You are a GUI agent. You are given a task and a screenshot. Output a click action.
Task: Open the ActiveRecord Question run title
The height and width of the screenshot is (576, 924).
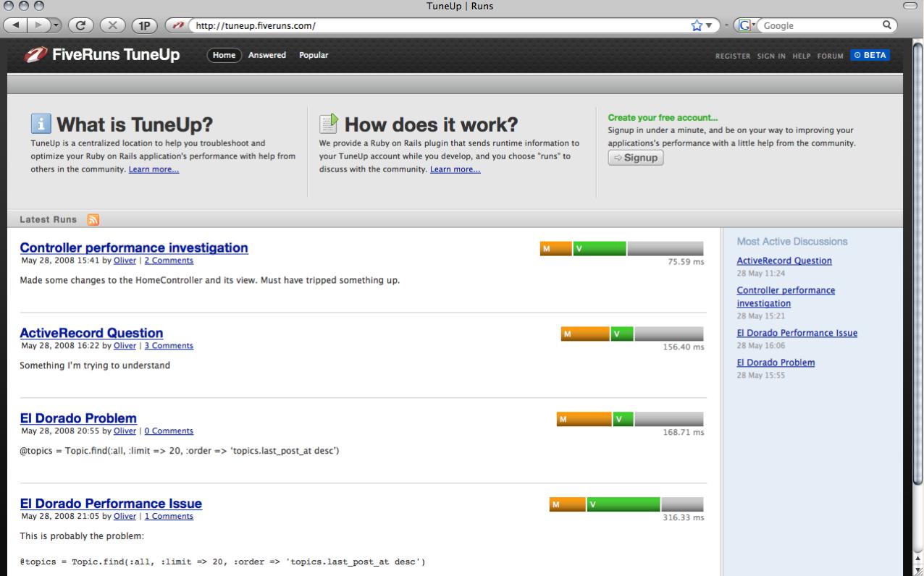pos(91,333)
